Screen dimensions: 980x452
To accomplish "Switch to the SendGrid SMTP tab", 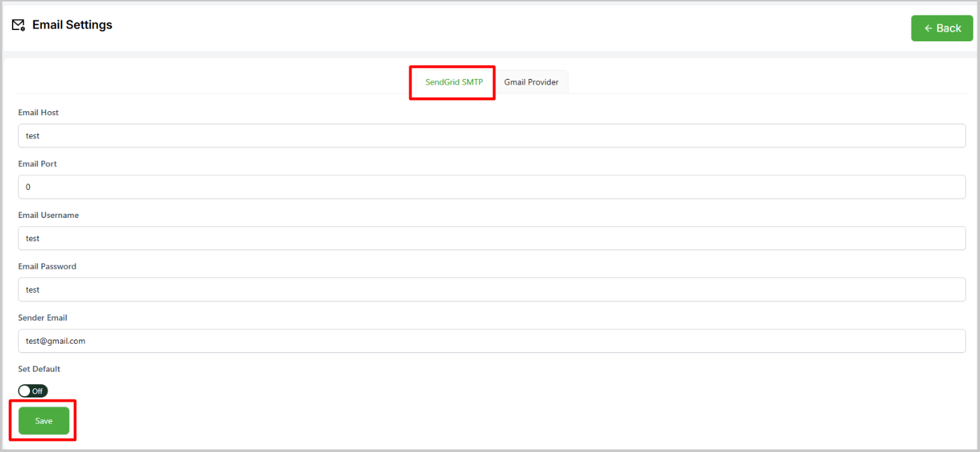I will coord(454,82).
